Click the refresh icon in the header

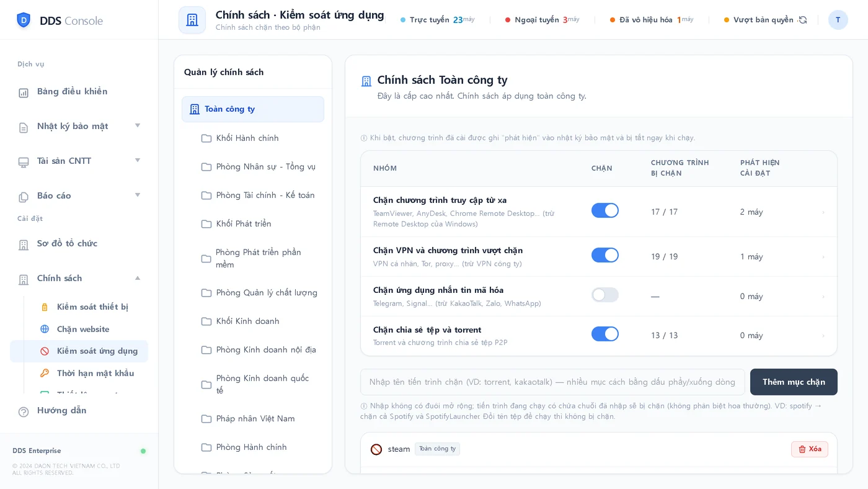click(803, 20)
